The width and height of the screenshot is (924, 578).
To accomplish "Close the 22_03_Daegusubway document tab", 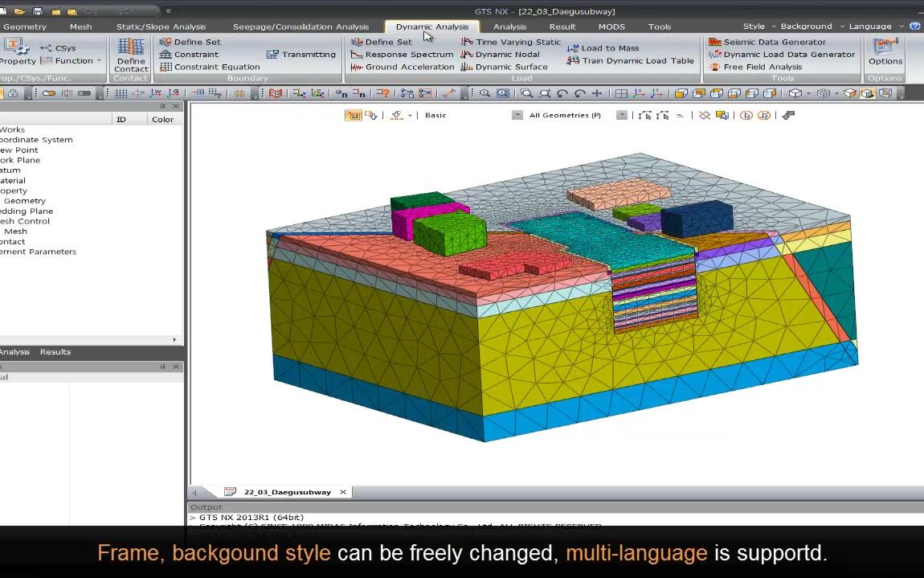I will (343, 492).
